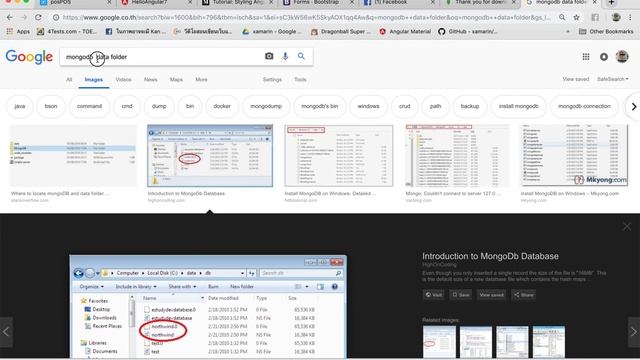Switch to the Facebook browser tab
The image size is (640, 360).
click(x=398, y=3)
